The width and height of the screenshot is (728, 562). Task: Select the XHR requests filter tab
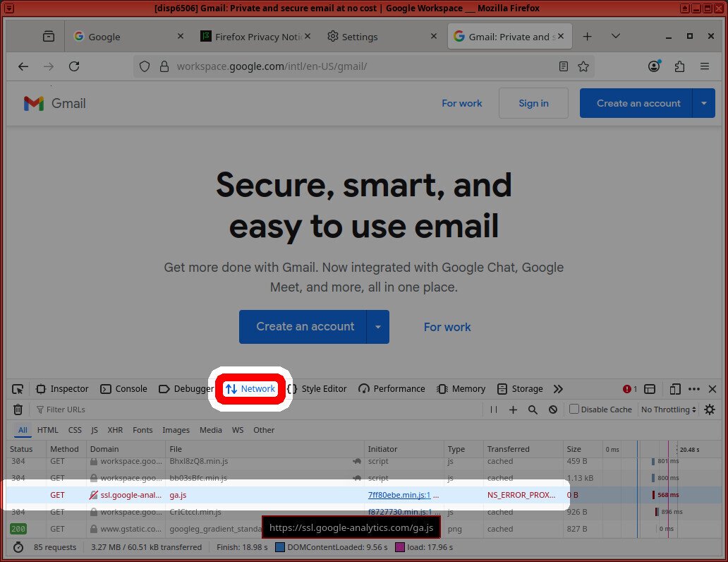[x=115, y=430]
